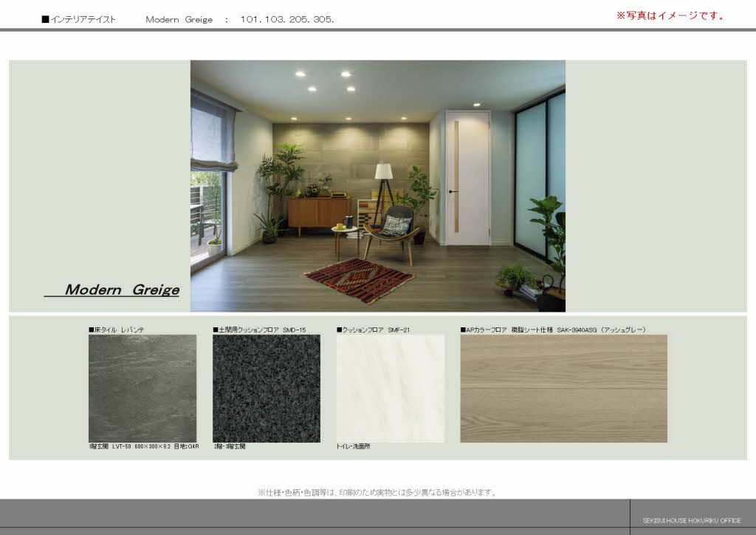Click the APカラーフロア SAK-3940ASG label
The image size is (756, 535).
point(553,330)
